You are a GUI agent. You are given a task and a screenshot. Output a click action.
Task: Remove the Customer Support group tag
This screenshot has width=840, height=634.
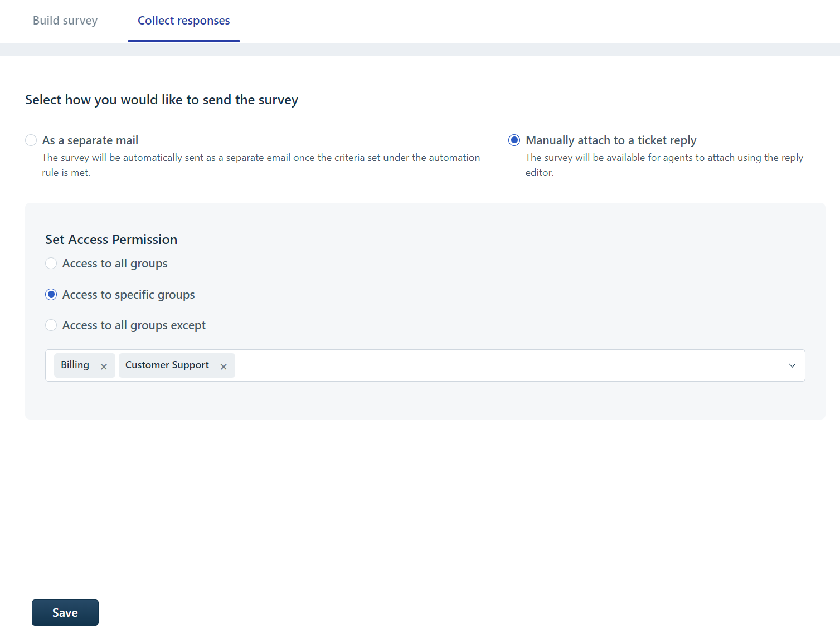coord(224,367)
